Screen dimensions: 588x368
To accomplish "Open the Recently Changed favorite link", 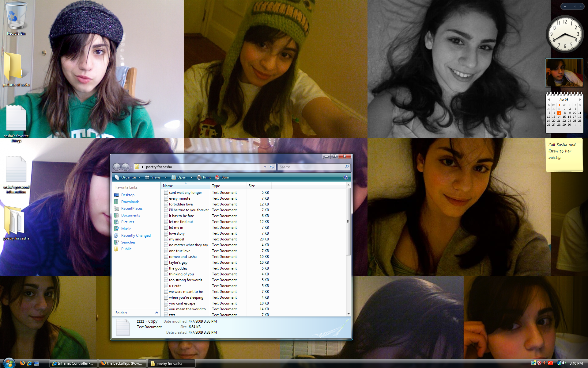I will tap(136, 236).
